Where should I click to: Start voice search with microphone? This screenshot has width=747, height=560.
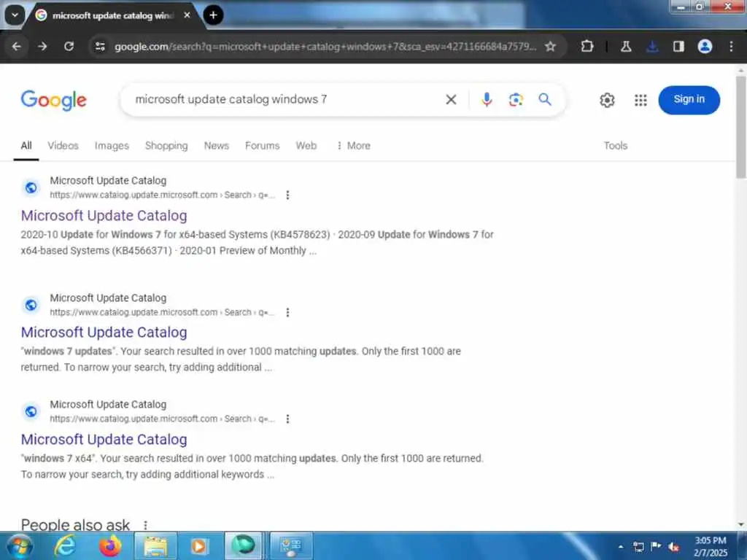click(487, 99)
